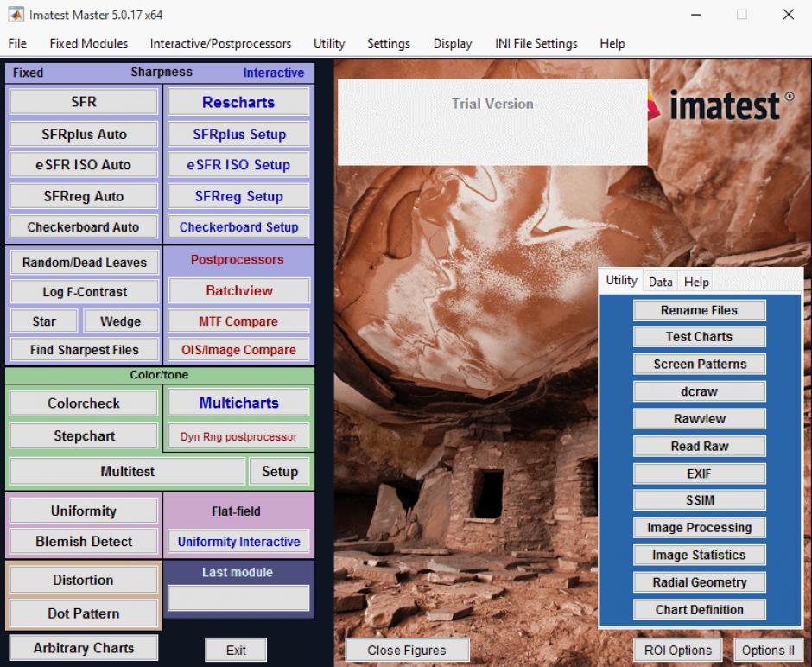This screenshot has height=667, width=812.
Task: Open the Display menu
Action: point(453,43)
